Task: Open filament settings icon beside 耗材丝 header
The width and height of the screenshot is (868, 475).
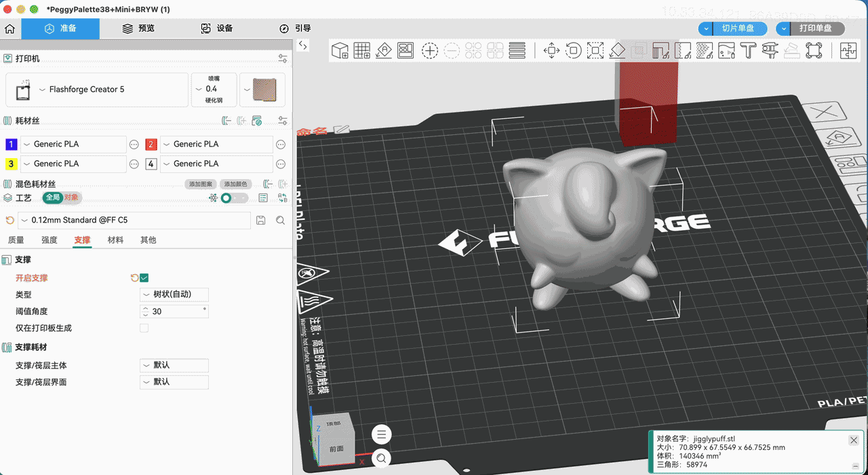Action: (283, 121)
